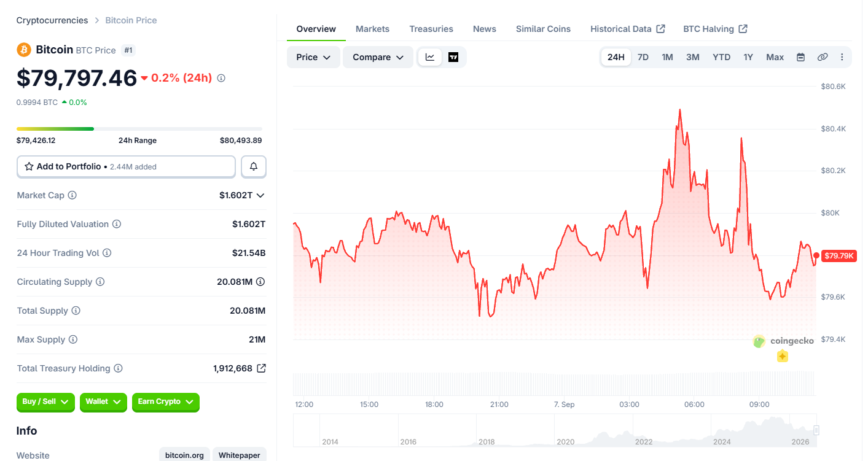Click the Bitcoin logo icon
Image resolution: width=868 pixels, height=461 pixels.
[x=24, y=50]
